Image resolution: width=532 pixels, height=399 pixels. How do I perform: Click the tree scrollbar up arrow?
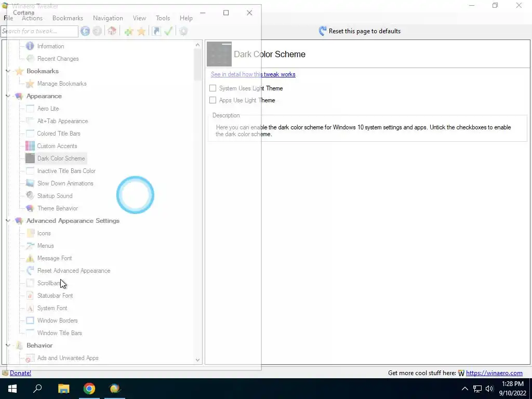[198, 45]
